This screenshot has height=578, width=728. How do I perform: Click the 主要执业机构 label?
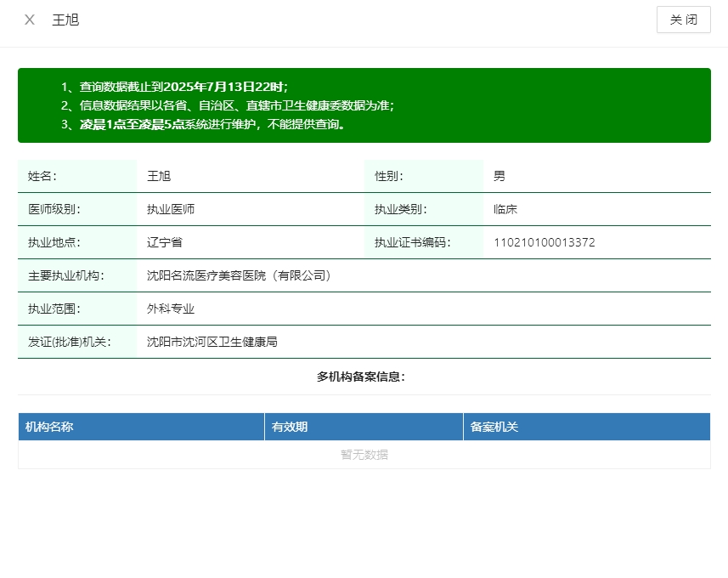[66, 275]
